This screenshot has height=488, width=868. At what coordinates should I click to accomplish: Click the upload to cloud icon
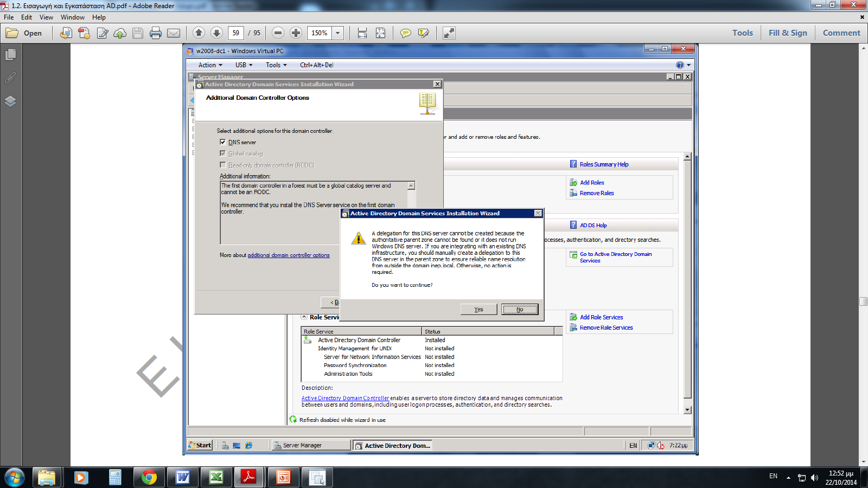120,33
